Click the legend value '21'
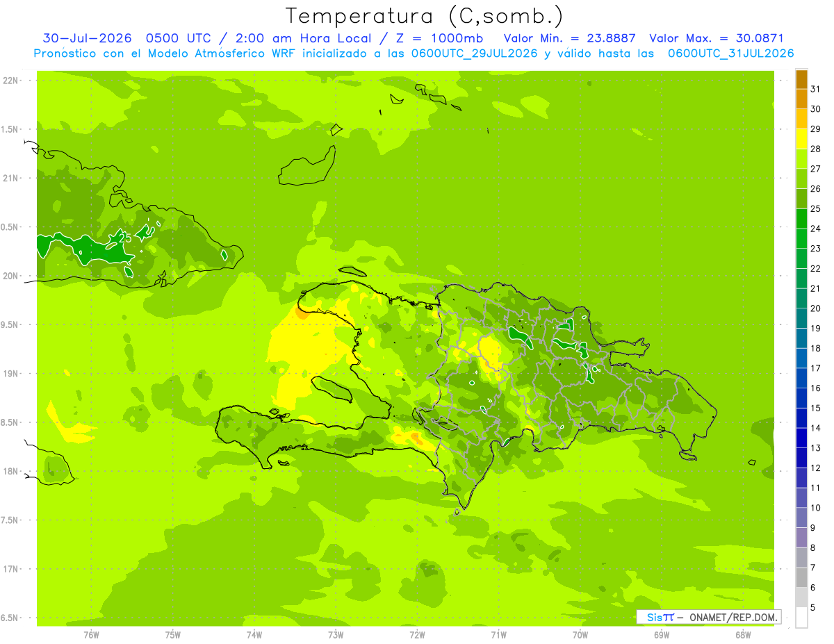Image resolution: width=834 pixels, height=644 pixels. tap(816, 288)
